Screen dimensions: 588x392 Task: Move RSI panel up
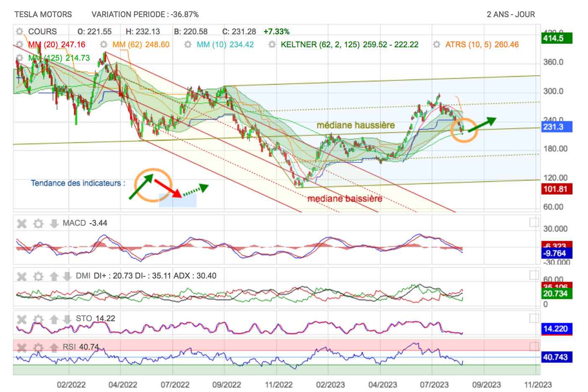point(54,347)
